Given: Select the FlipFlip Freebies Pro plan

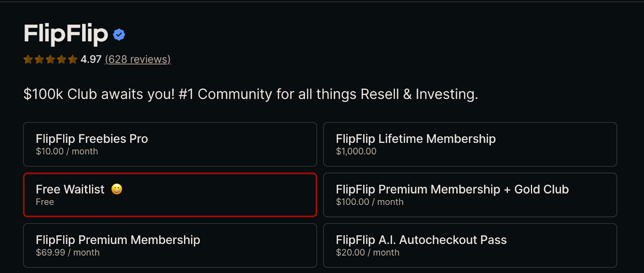Looking at the screenshot, I should tap(170, 144).
